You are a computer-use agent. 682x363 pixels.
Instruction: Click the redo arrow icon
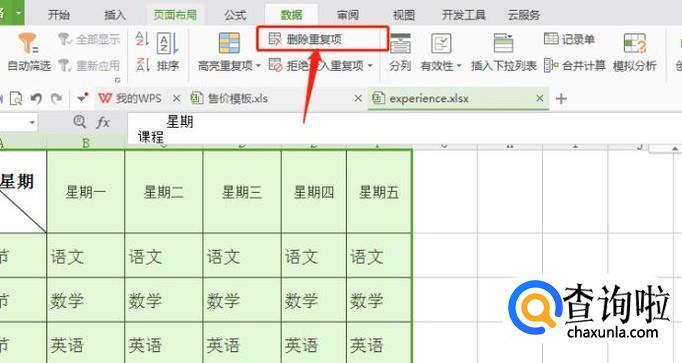pyautogui.click(x=57, y=99)
